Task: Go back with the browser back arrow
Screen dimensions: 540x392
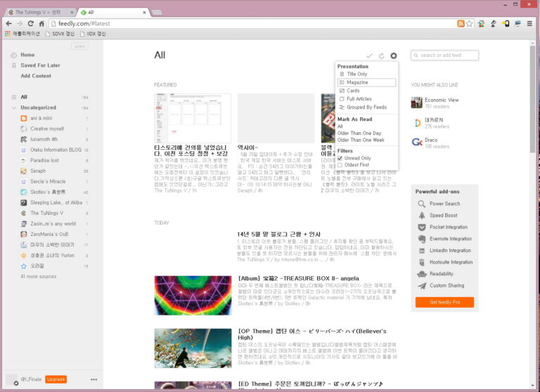Action: click(x=9, y=23)
